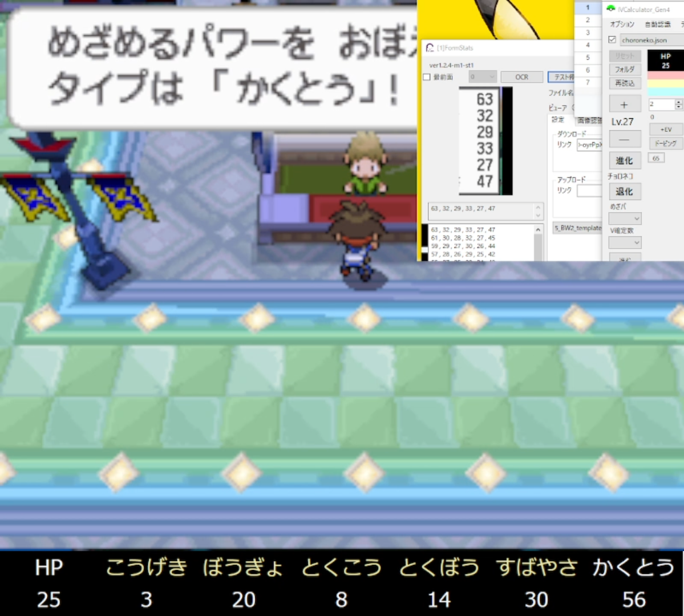Increase the stepper value showing 2
Image resolution: width=684 pixels, height=616 pixels.
click(678, 102)
